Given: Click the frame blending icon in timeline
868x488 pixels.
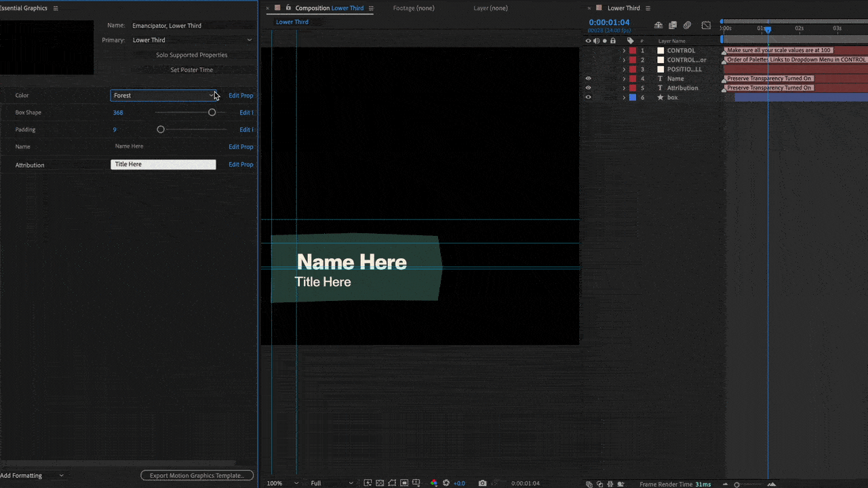Looking at the screenshot, I should 673,26.
